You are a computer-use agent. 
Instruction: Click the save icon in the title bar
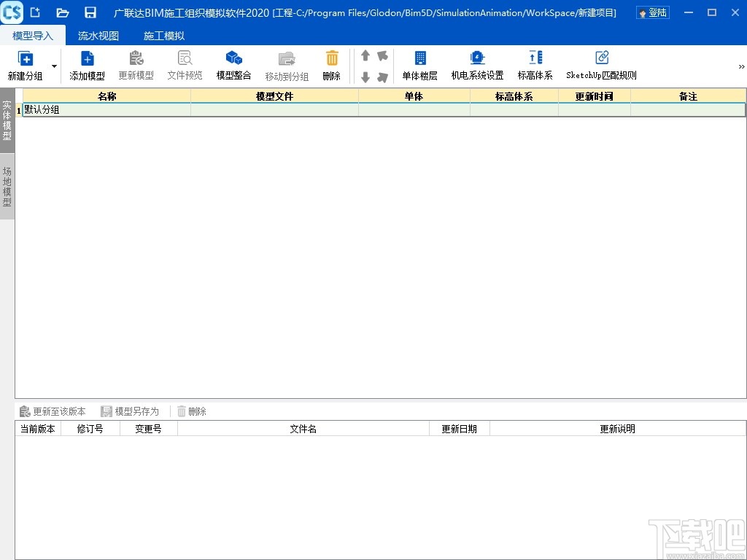pos(90,12)
